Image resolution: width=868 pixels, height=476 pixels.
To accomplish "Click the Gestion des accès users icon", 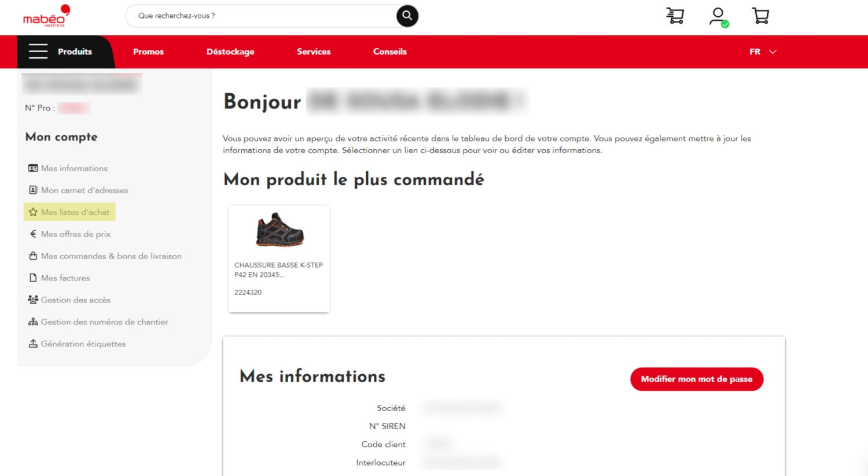I will pyautogui.click(x=33, y=300).
